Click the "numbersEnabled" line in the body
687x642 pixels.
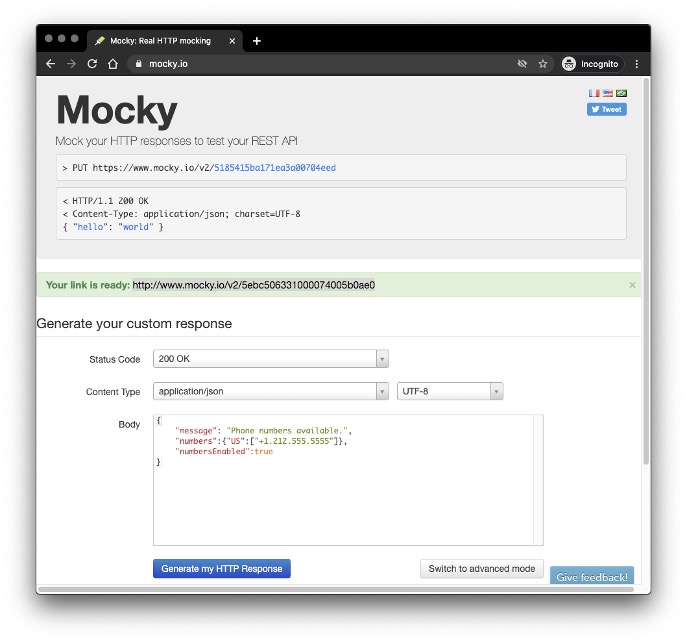coord(224,451)
